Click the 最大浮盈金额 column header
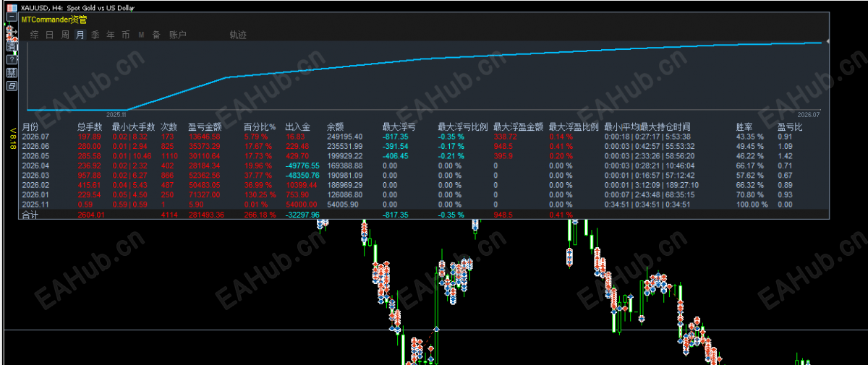868x365 pixels. point(518,126)
